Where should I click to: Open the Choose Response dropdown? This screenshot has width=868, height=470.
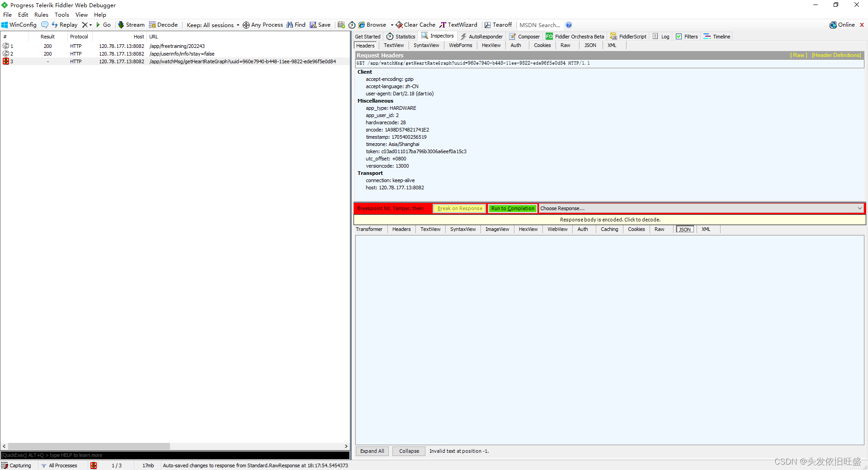coord(701,208)
